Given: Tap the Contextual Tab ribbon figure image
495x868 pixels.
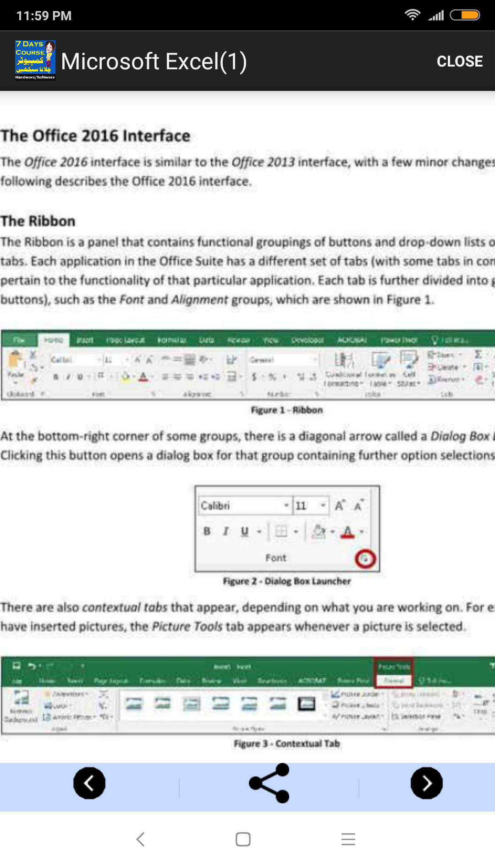Looking at the screenshot, I should coord(247,696).
